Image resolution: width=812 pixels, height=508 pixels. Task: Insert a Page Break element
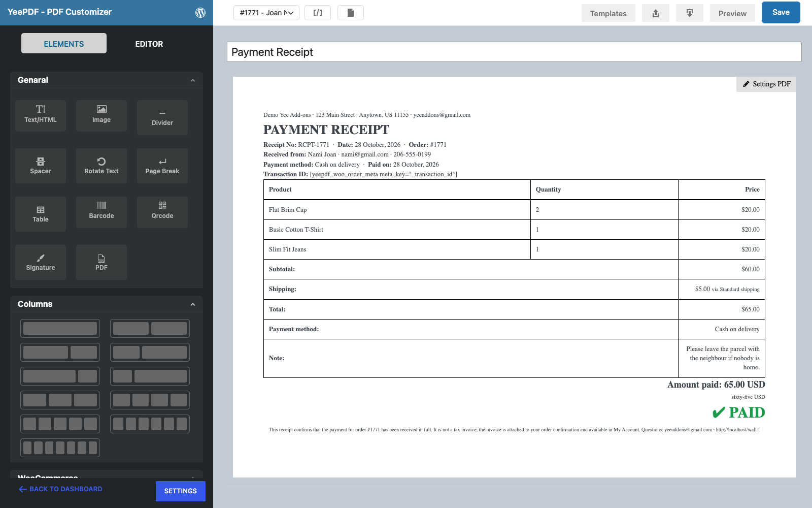tap(162, 166)
